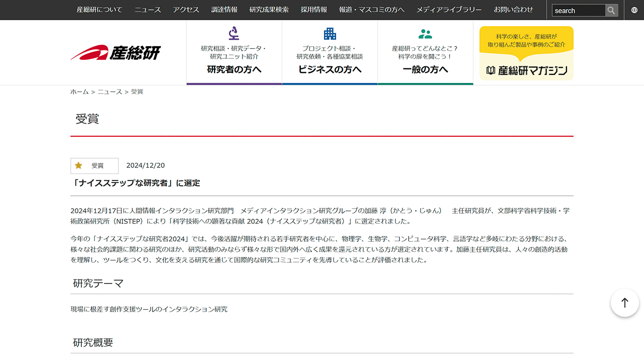Open the globe language selector icon
Viewport: 644px width, 362px height.
coord(634,10)
